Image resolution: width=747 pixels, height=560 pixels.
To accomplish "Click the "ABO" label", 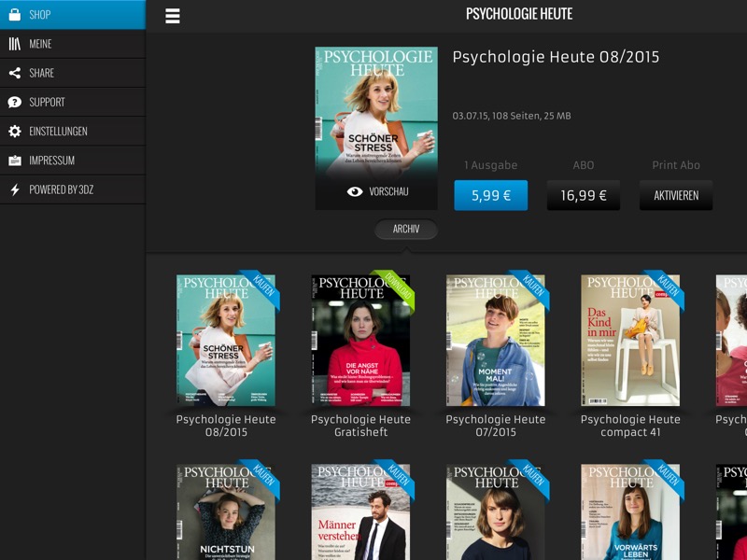I will pyautogui.click(x=583, y=165).
